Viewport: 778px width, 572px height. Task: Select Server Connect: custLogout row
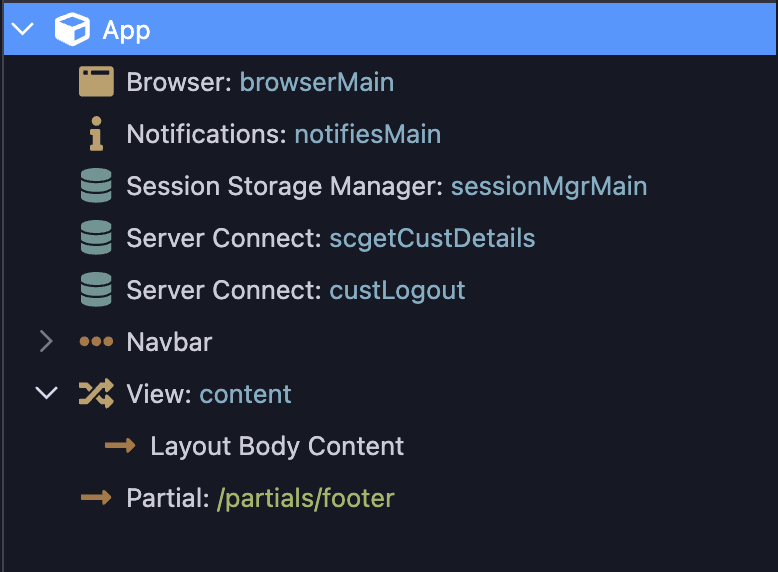[295, 290]
